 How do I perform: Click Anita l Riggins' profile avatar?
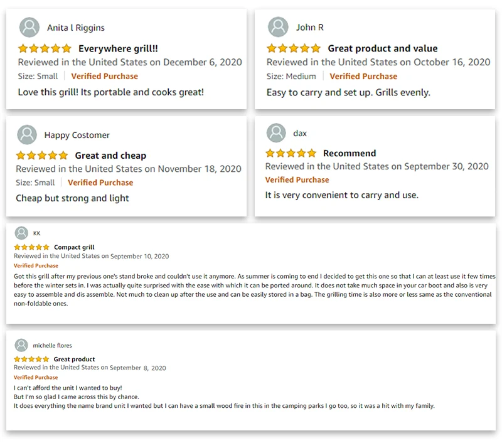tap(29, 28)
